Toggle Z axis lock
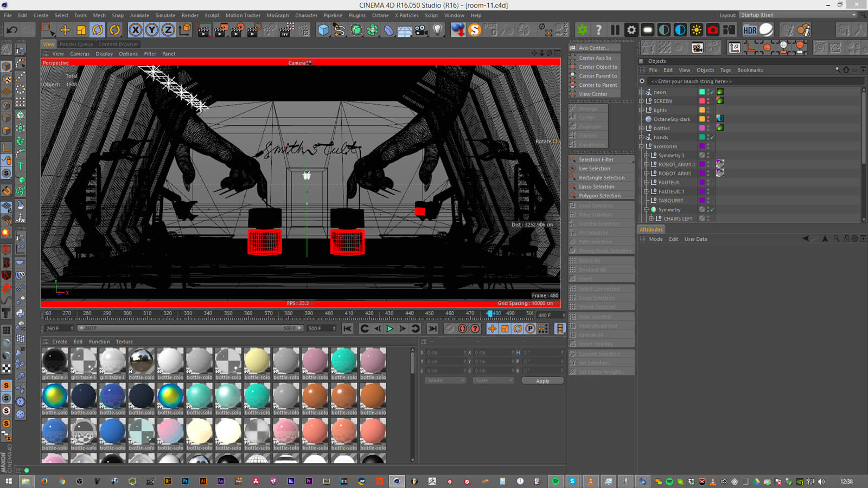The height and width of the screenshot is (488, 868). [168, 30]
